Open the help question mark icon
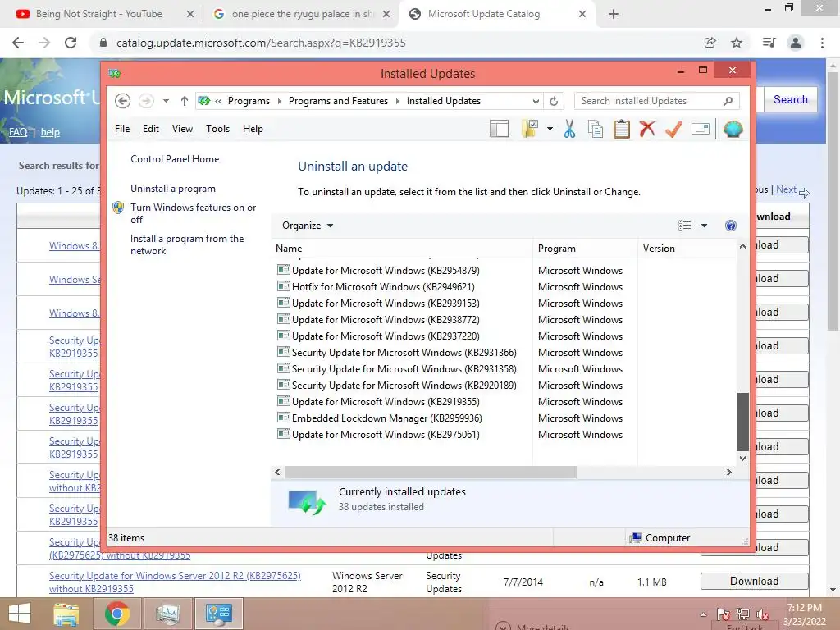 [730, 226]
